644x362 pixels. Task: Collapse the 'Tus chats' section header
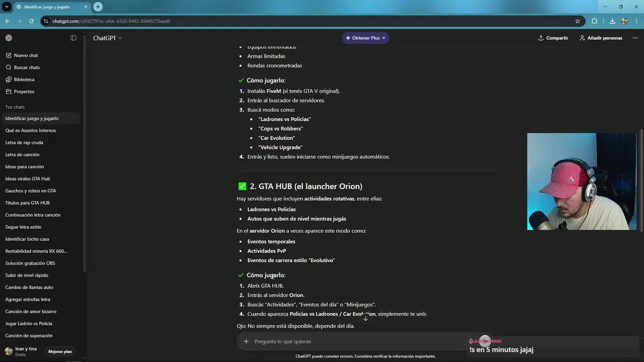[15, 107]
